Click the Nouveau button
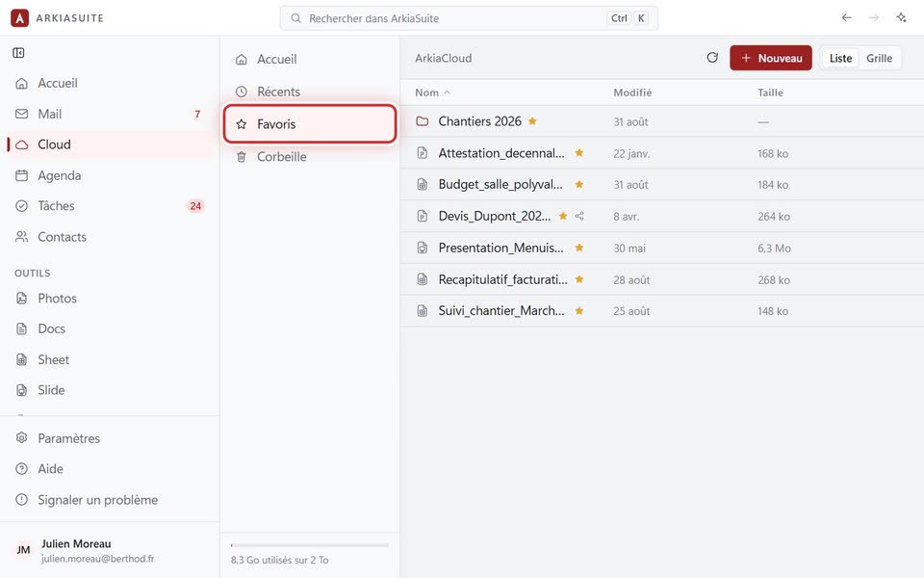This screenshot has width=924, height=578. click(x=771, y=58)
